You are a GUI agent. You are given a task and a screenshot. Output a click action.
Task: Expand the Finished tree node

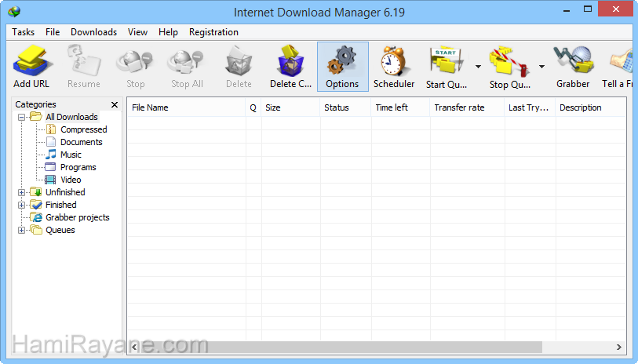21,205
